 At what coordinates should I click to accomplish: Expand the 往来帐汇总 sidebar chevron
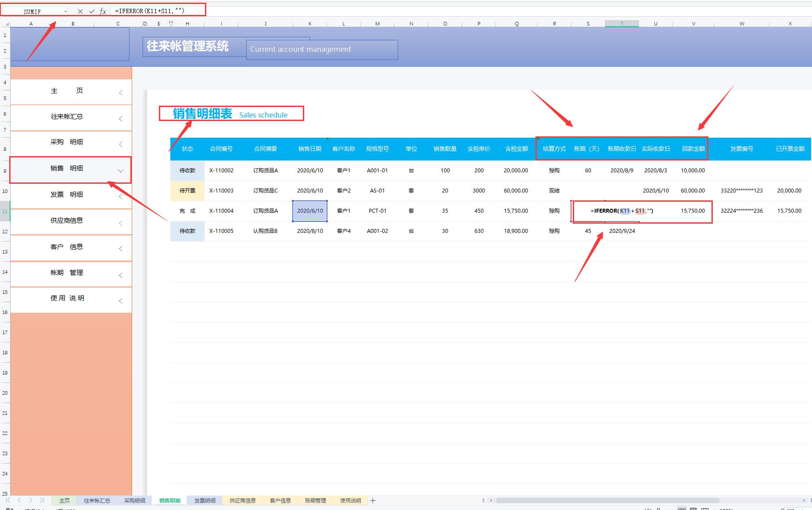[121, 119]
